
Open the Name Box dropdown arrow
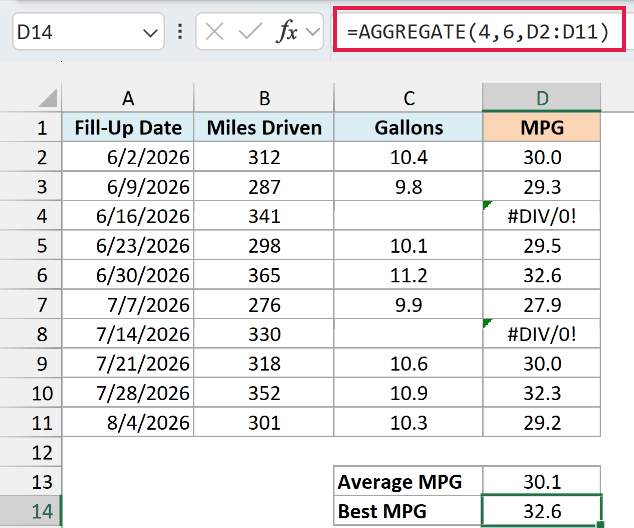[x=150, y=32]
